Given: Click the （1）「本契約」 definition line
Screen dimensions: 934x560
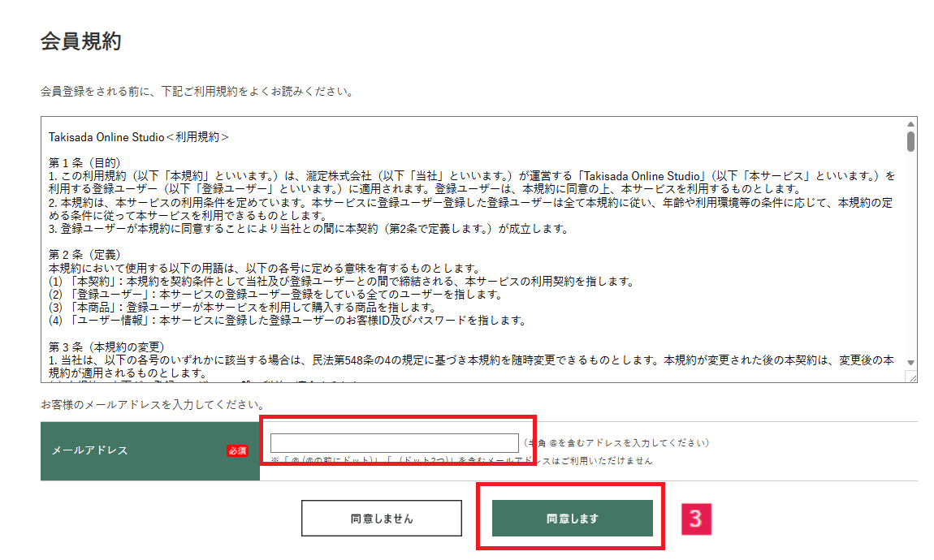Looking at the screenshot, I should (x=342, y=281).
